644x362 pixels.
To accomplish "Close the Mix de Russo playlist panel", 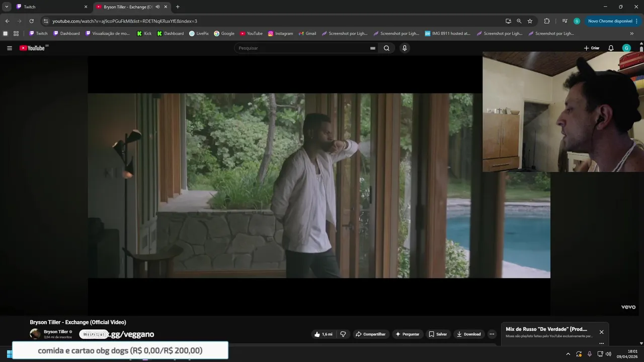I will pos(601,332).
